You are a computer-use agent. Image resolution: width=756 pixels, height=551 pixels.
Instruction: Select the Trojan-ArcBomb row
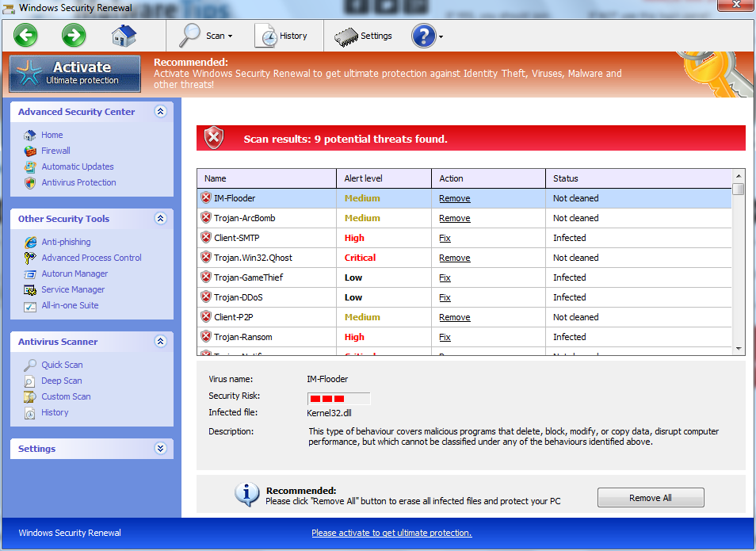tap(464, 218)
